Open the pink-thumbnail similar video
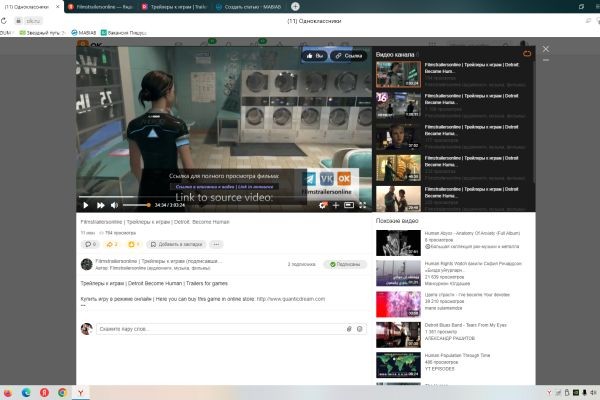Image resolution: width=600 pixels, height=400 pixels. pos(398,304)
